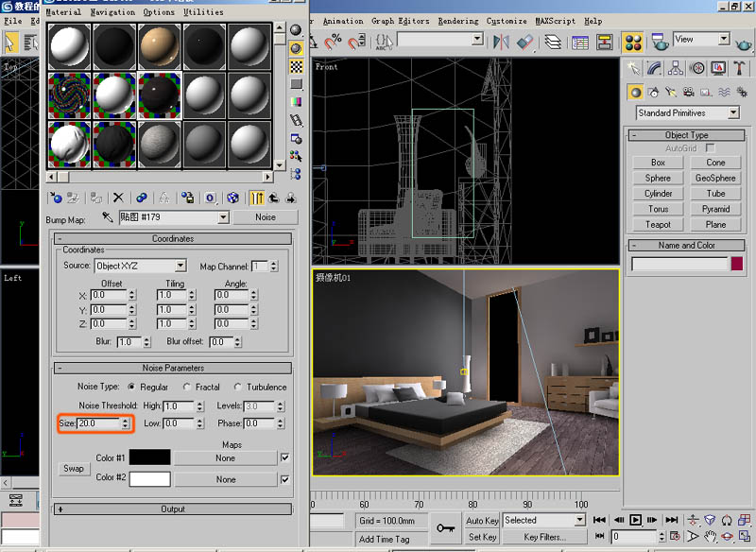Click the Noise map type button

pyautogui.click(x=266, y=217)
